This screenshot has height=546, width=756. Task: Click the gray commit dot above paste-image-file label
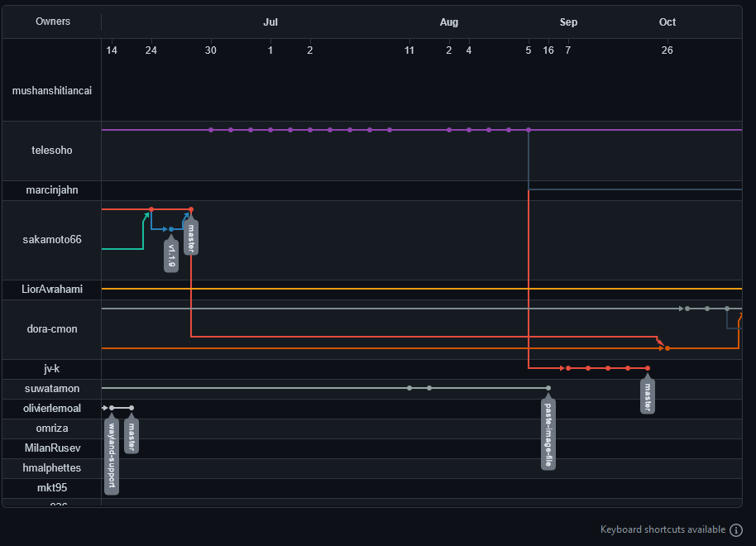click(548, 388)
